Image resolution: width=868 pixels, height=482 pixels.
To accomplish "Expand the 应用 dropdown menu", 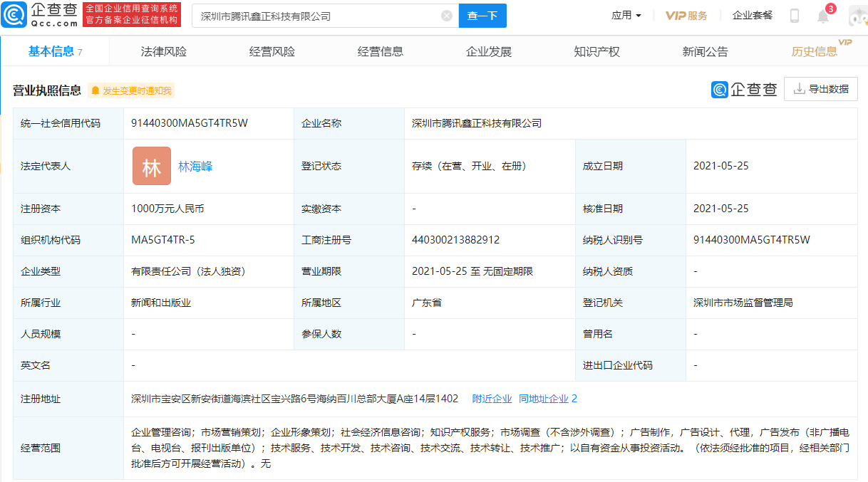I will 626,15.
